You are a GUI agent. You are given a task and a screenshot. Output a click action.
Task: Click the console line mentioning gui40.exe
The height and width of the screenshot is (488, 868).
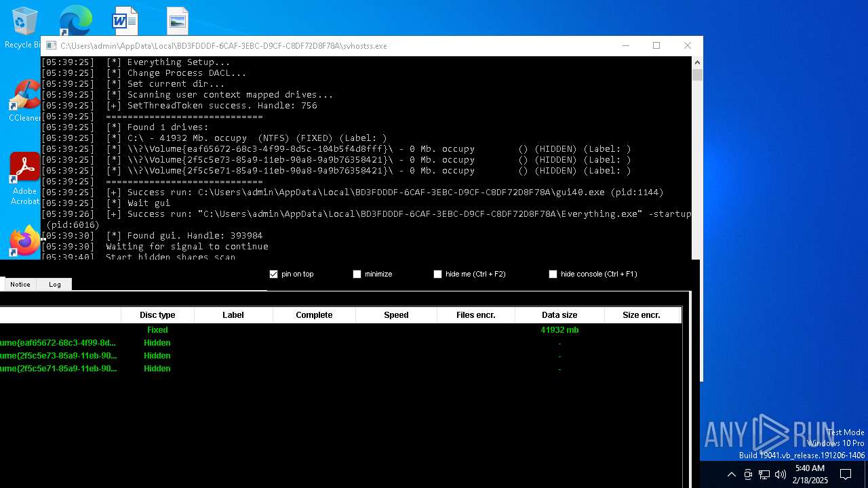tap(353, 192)
